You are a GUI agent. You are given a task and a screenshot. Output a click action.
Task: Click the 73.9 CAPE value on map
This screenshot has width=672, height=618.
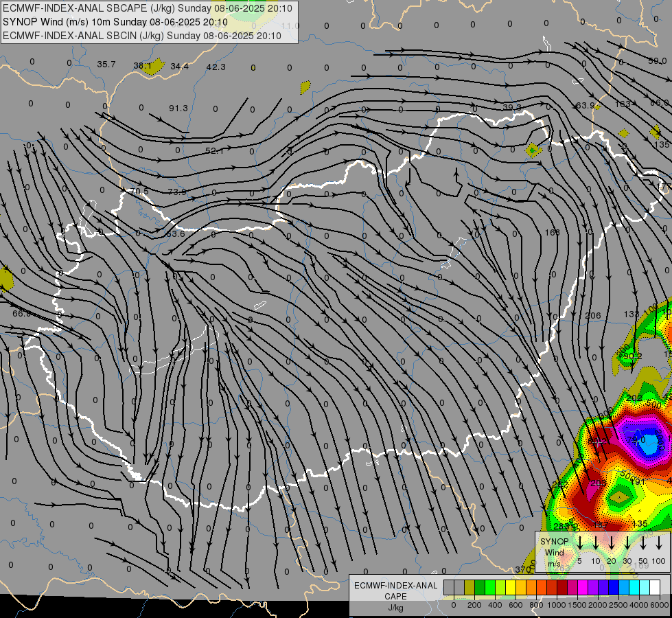pos(177,192)
